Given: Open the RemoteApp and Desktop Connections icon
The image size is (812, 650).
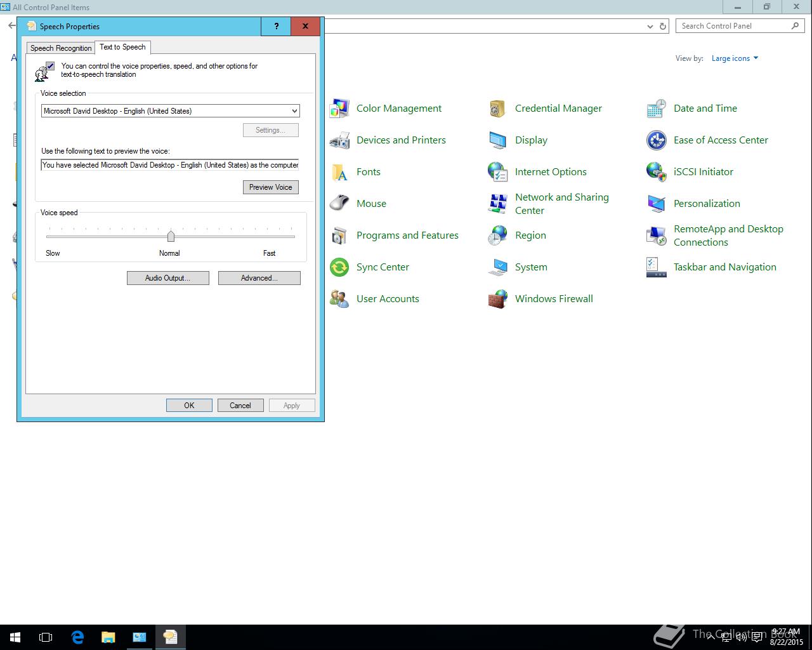Looking at the screenshot, I should tap(657, 235).
